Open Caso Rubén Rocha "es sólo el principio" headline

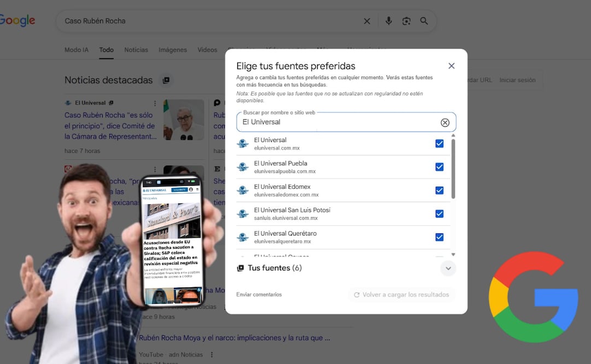click(110, 126)
